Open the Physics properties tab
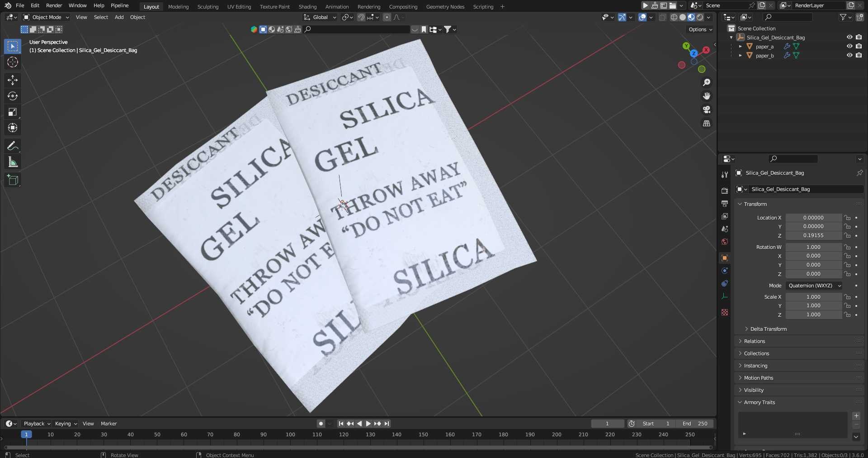 click(725, 271)
